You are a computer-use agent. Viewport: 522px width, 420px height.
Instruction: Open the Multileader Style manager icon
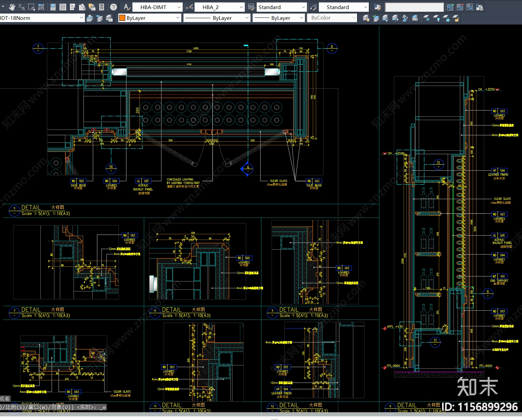[x=313, y=7]
